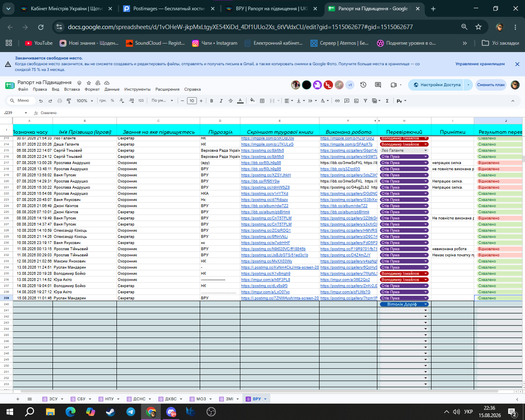
Task: Select the невиконана робота note cell
Action: point(452,249)
